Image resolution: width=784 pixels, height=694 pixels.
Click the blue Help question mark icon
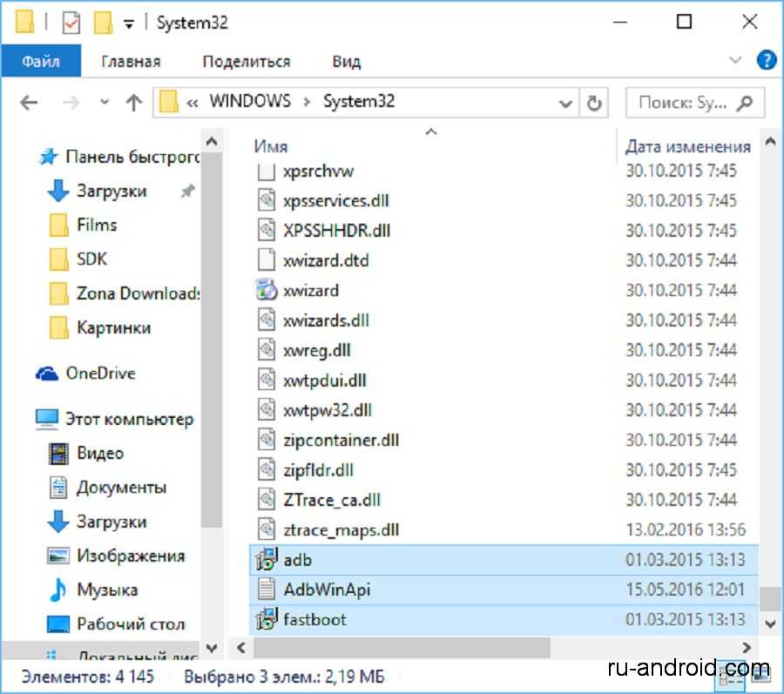(x=766, y=60)
